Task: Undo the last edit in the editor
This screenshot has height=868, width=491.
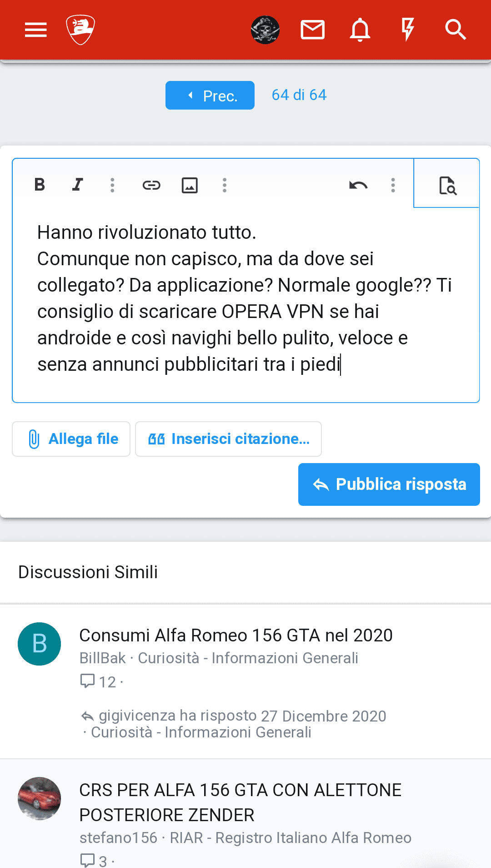Action: [358, 185]
